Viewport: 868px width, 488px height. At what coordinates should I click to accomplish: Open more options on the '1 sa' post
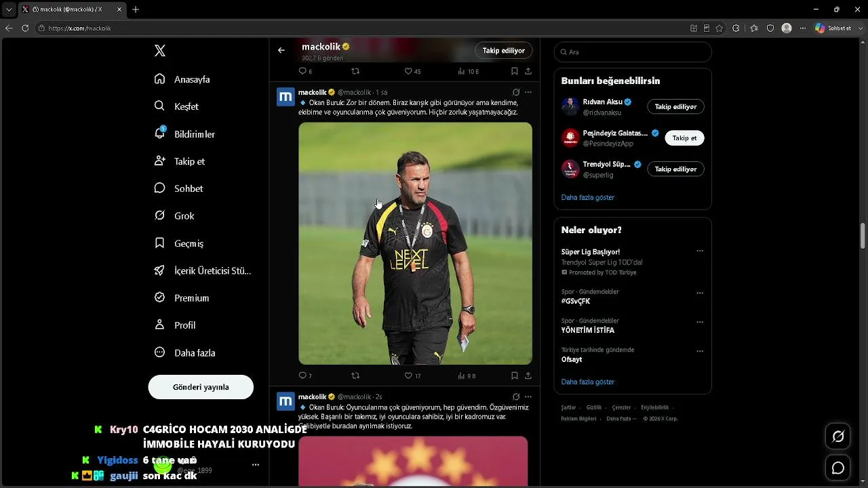(x=528, y=92)
